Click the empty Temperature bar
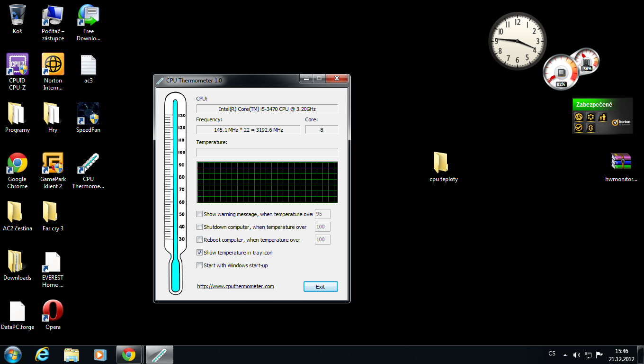This screenshot has width=644, height=364. coord(267,152)
